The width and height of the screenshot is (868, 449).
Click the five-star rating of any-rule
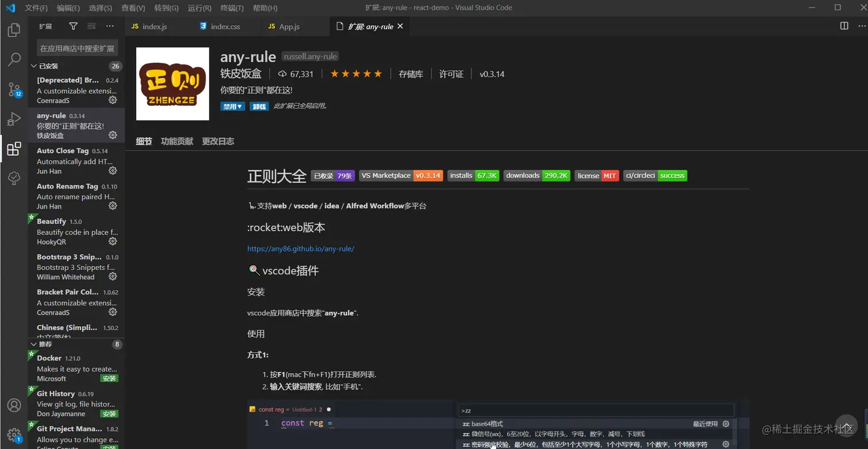(356, 73)
